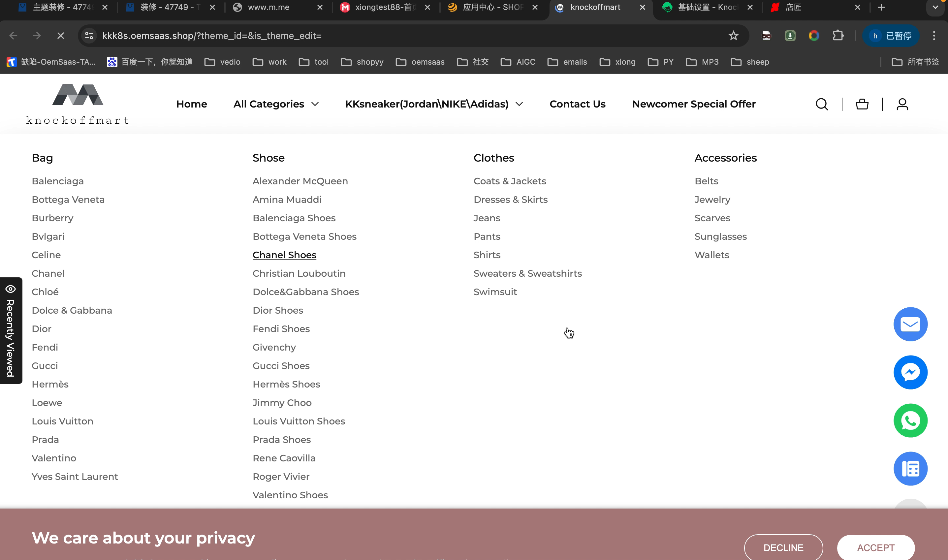The width and height of the screenshot is (948, 560).
Task: Click the search magnifier icon in header
Action: (x=822, y=104)
